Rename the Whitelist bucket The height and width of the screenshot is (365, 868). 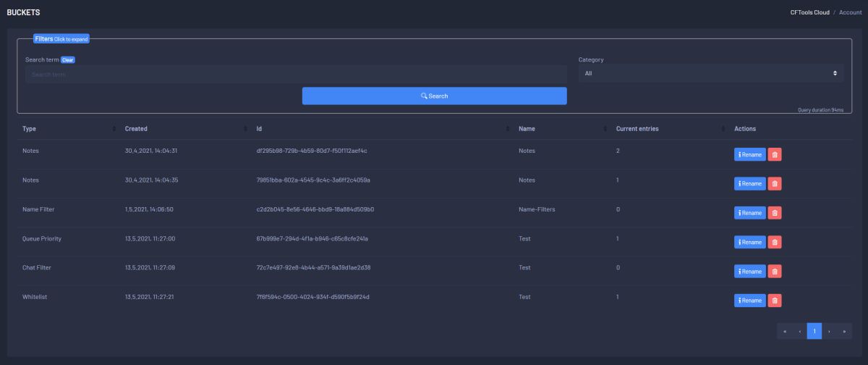click(750, 300)
